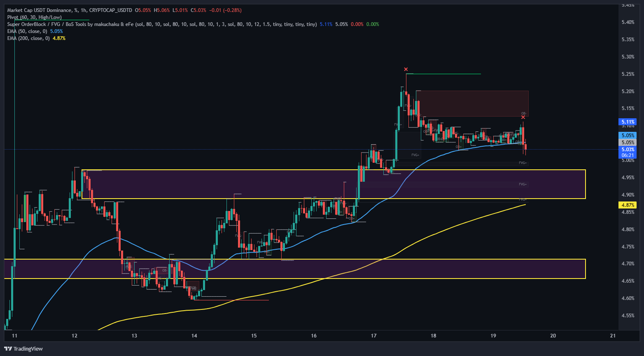Select the EMA (200, close, 0) legend
This screenshot has width=644, height=356.
(x=29, y=38)
